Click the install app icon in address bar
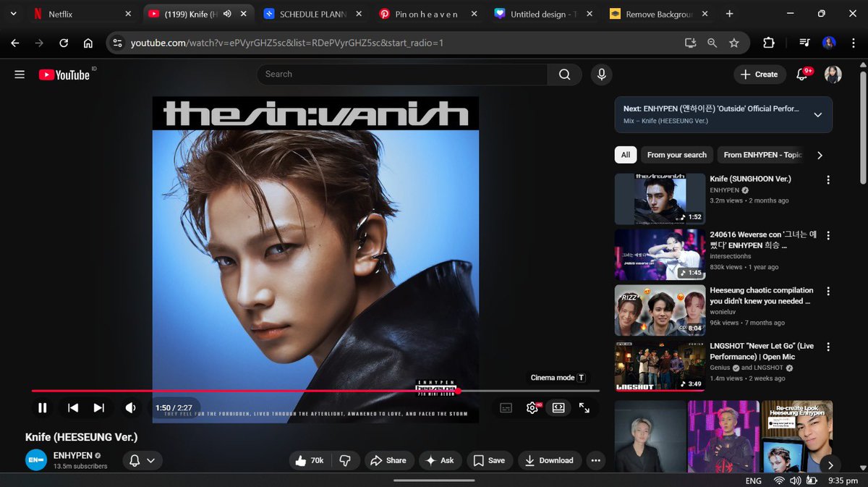 tap(690, 43)
